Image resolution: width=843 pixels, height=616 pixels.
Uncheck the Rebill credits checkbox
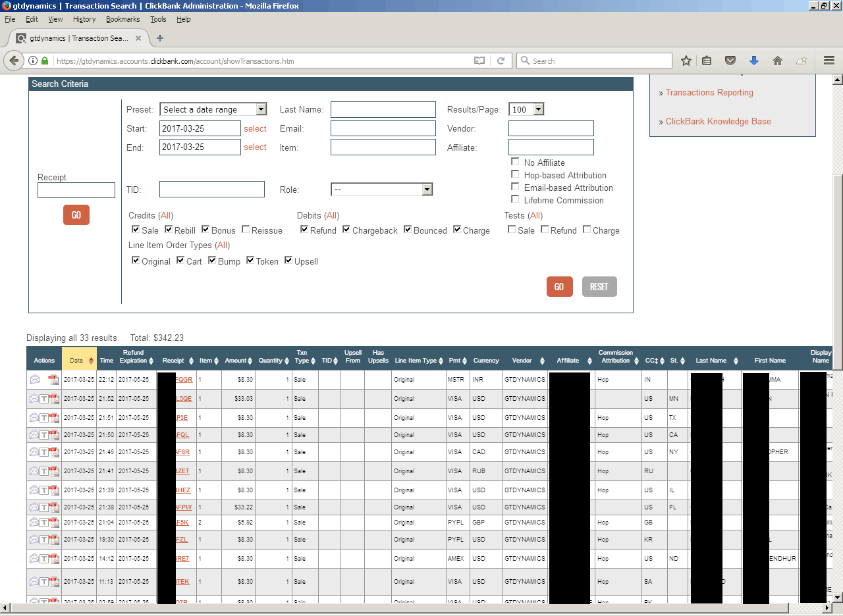169,230
